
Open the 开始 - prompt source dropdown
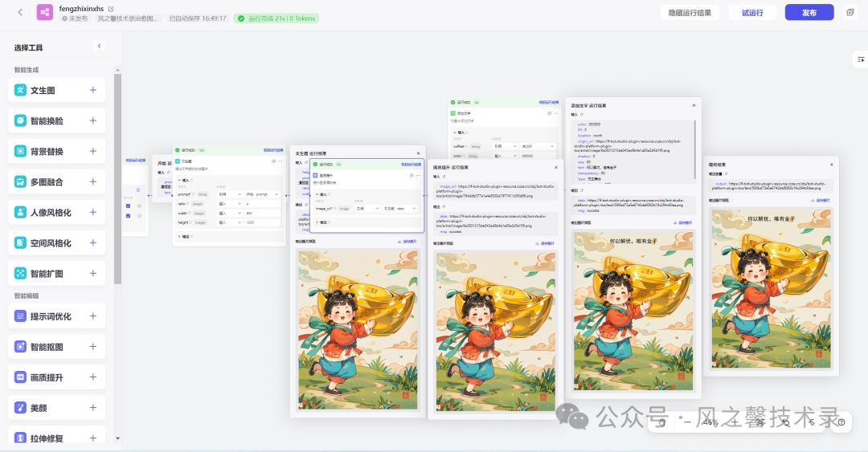[262, 194]
